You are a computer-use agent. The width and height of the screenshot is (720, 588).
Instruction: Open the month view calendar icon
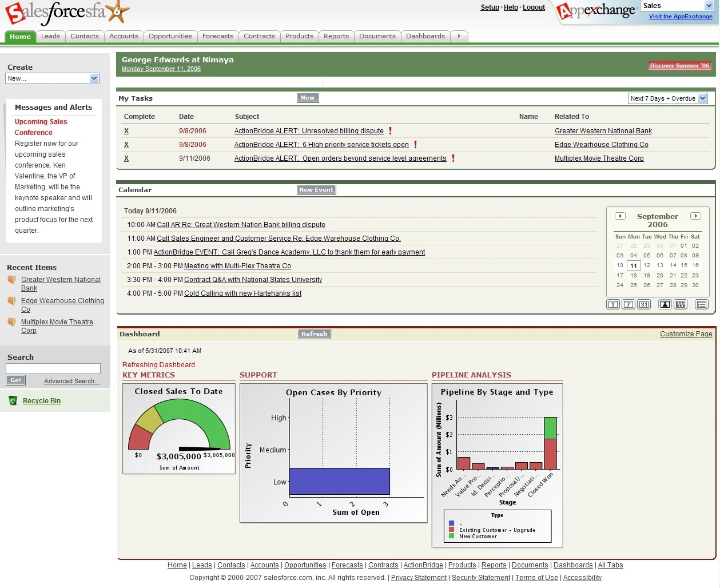tap(644, 304)
